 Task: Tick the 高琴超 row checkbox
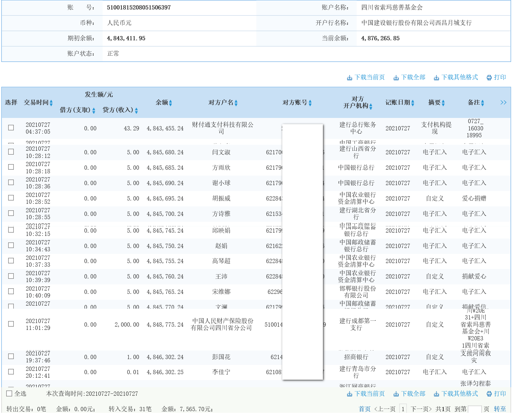pyautogui.click(x=11, y=261)
